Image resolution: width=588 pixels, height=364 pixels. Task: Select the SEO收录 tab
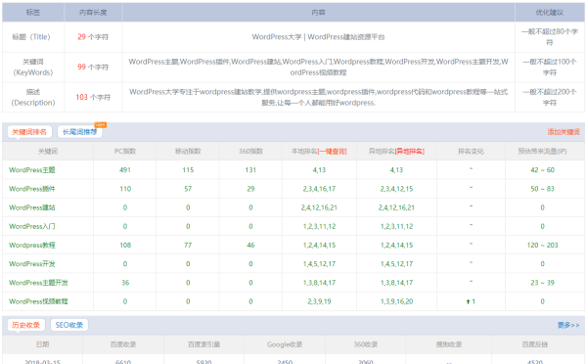(x=69, y=325)
